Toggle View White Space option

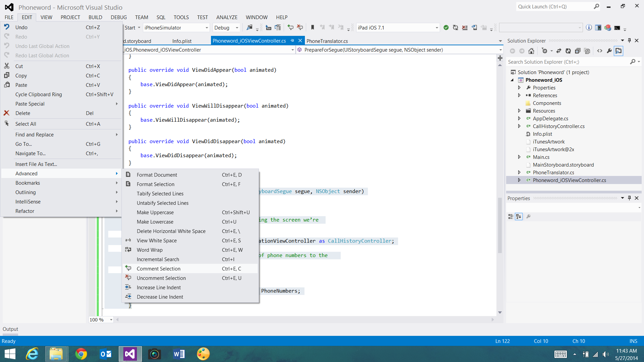(157, 241)
